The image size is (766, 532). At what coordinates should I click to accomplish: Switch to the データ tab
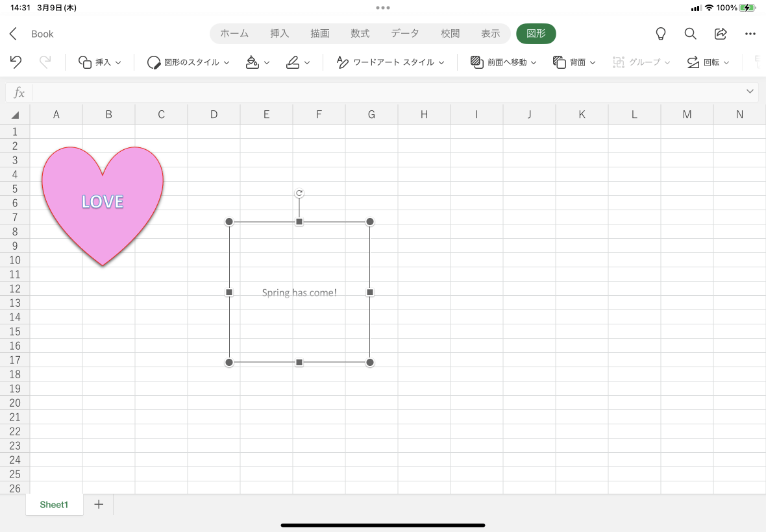[x=404, y=34]
